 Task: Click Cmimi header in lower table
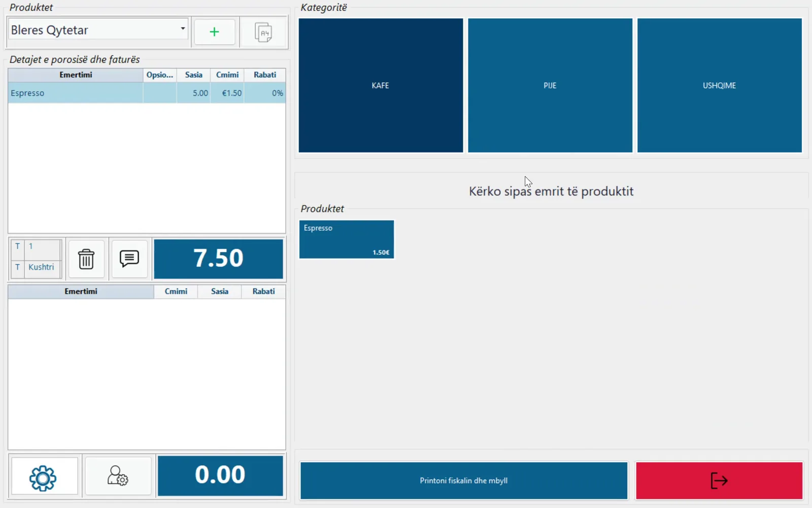[176, 292]
